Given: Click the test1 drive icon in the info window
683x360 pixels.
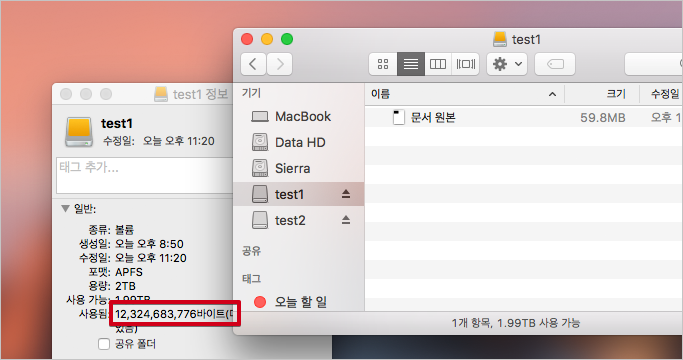Looking at the screenshot, I should click(79, 132).
